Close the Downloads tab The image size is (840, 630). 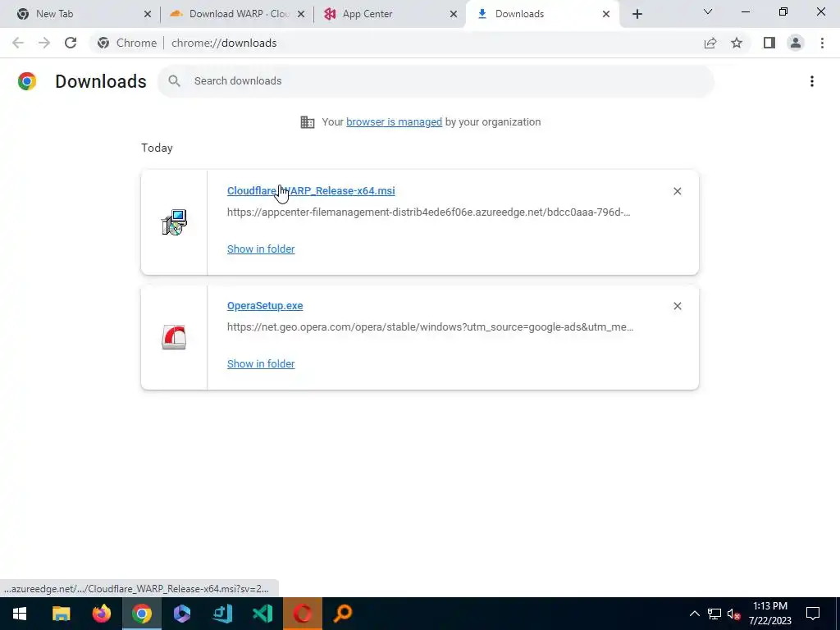(x=606, y=14)
